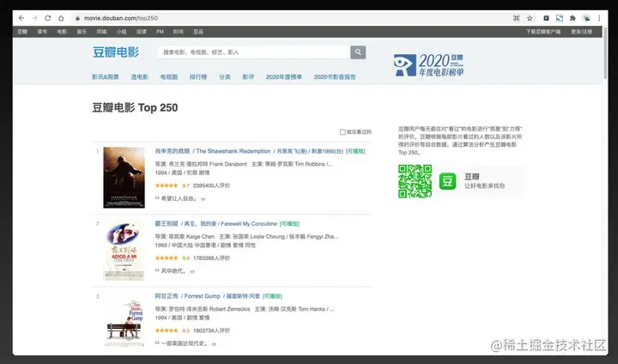Click the five-star rating of Forrest Gump

pyautogui.click(x=167, y=331)
